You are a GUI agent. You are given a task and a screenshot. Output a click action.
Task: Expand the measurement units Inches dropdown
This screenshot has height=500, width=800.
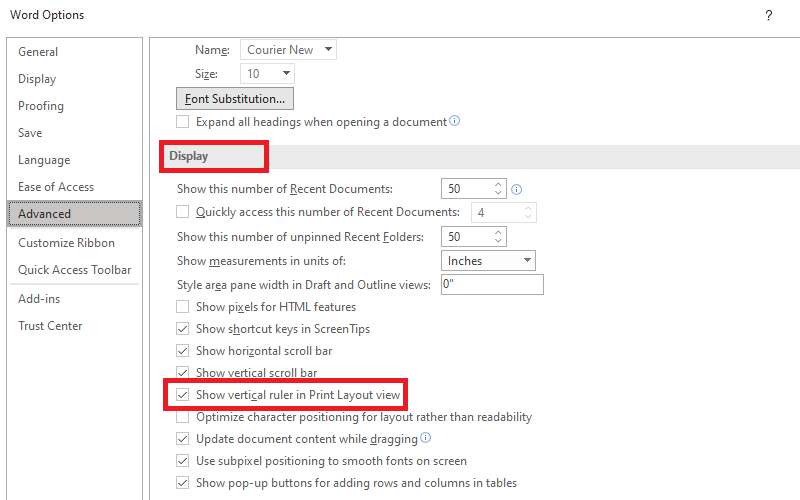click(527, 261)
